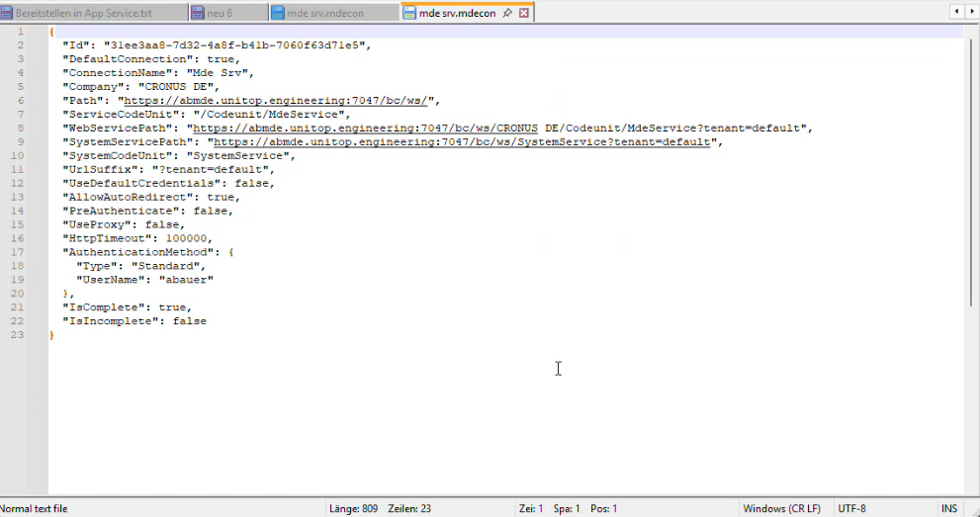Click file icon of Bereitstellen in App Service.txt
Viewport: 980px width, 517px height.
(7, 13)
